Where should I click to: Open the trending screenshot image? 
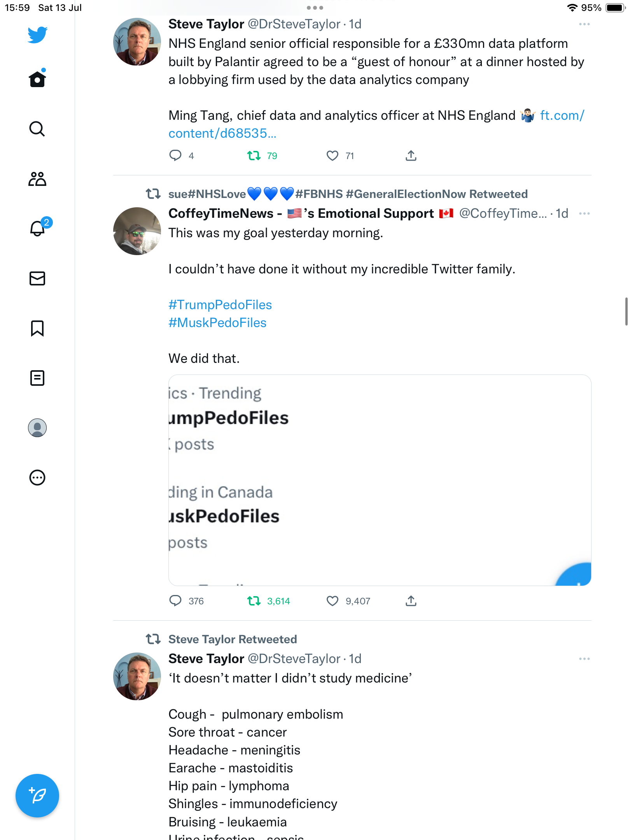380,480
